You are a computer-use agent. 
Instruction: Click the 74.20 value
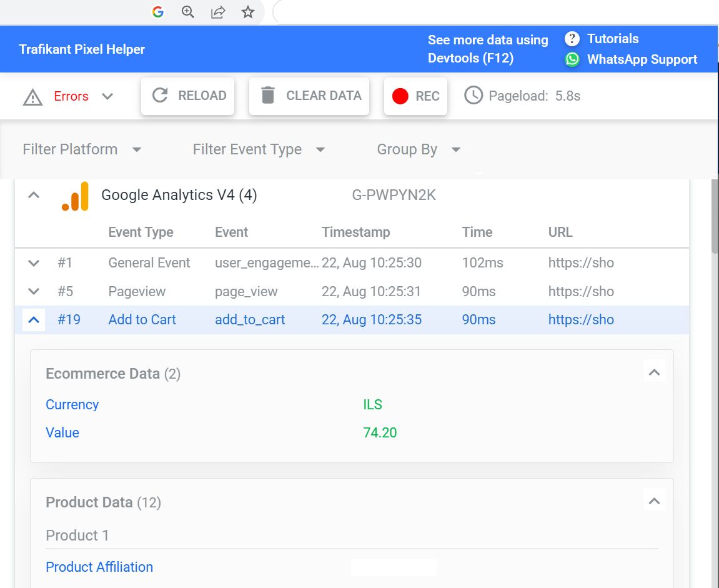[380, 432]
